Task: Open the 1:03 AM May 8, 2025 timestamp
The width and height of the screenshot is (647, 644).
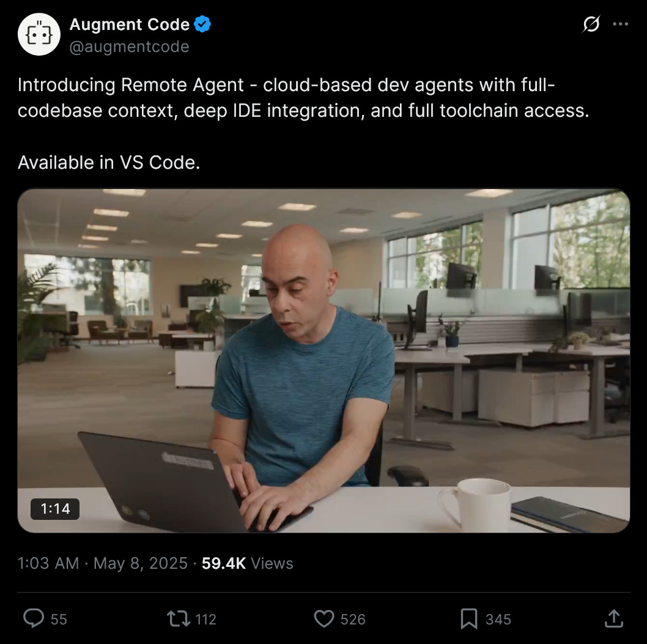Action: pos(102,563)
